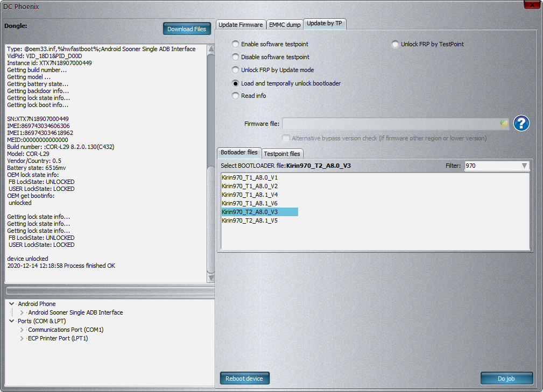The width and height of the screenshot is (543, 392).
Task: Jump log to bottom scroll arrow
Action: pyautogui.click(x=211, y=278)
